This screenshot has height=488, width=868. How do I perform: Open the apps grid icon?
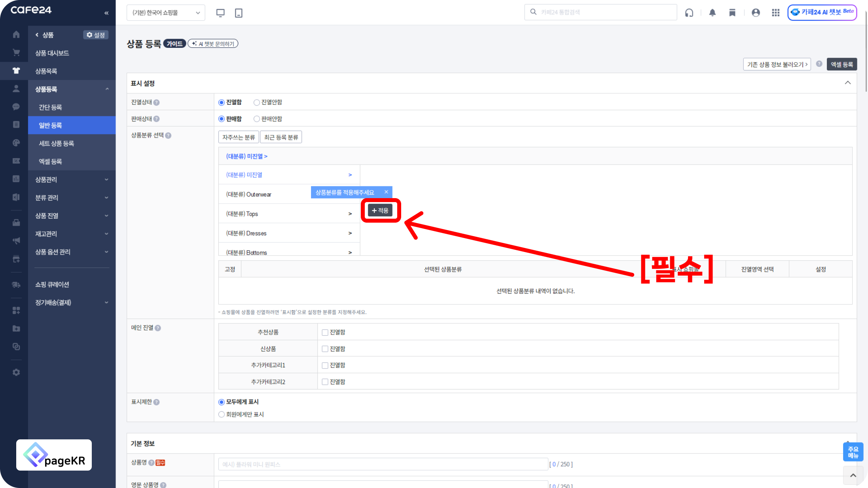pyautogui.click(x=775, y=13)
